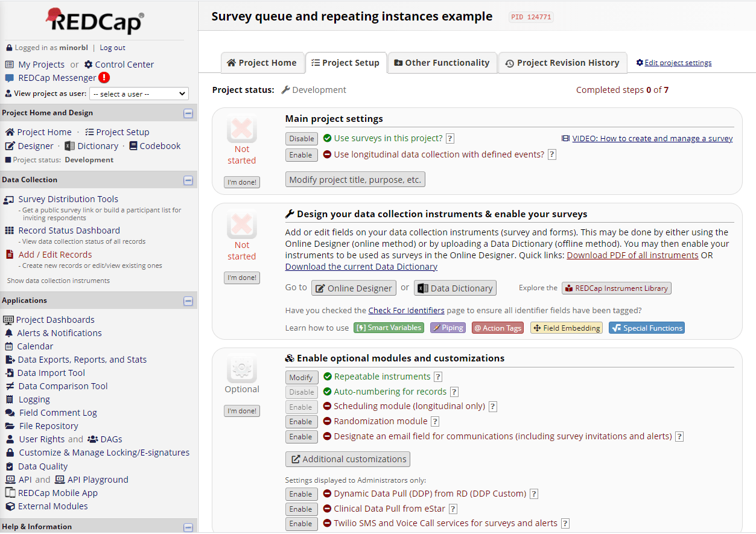Click the green Smart Variables badge
756x534 pixels.
[x=388, y=328]
